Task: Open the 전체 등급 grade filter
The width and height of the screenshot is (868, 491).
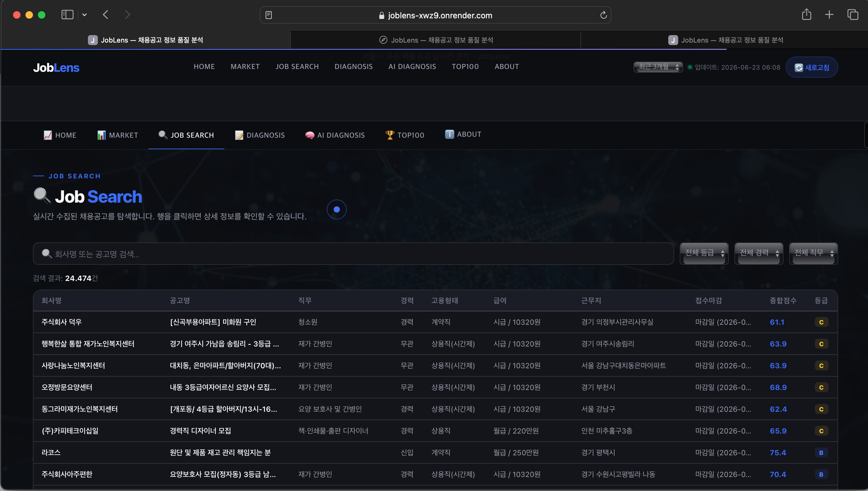Action: (704, 253)
